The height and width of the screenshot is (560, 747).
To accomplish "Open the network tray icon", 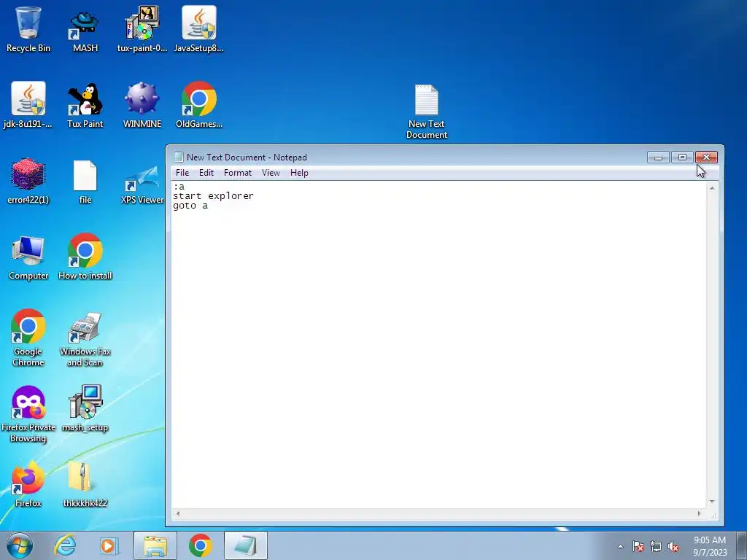I will (x=656, y=547).
